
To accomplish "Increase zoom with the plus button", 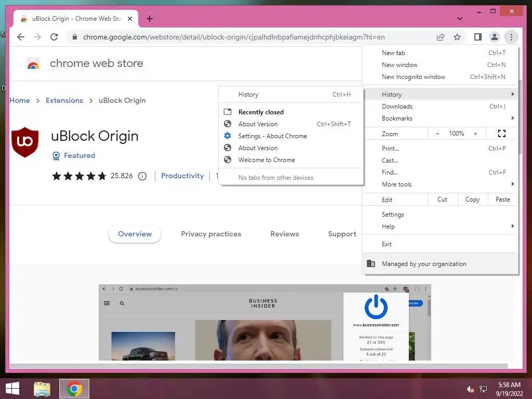I will [x=475, y=134].
